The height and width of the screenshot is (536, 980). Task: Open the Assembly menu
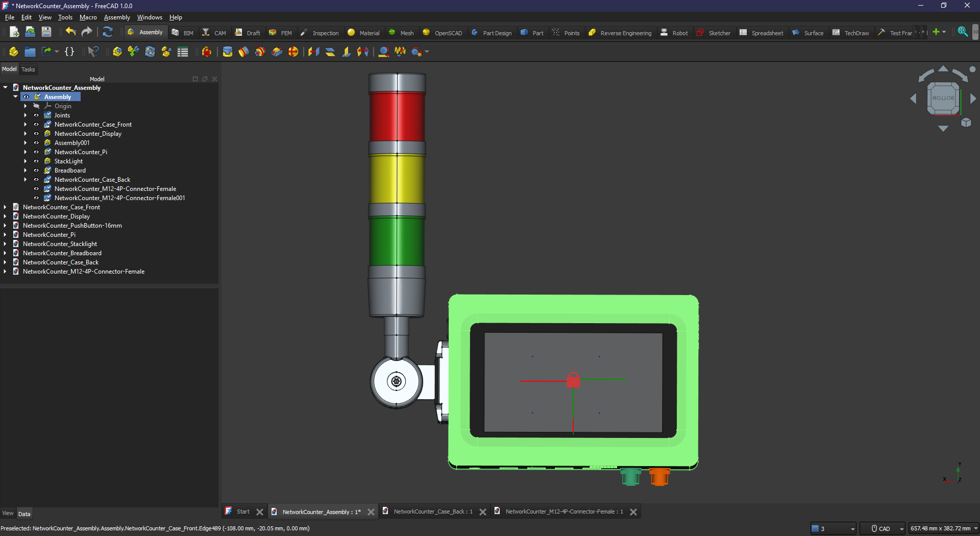pyautogui.click(x=117, y=17)
